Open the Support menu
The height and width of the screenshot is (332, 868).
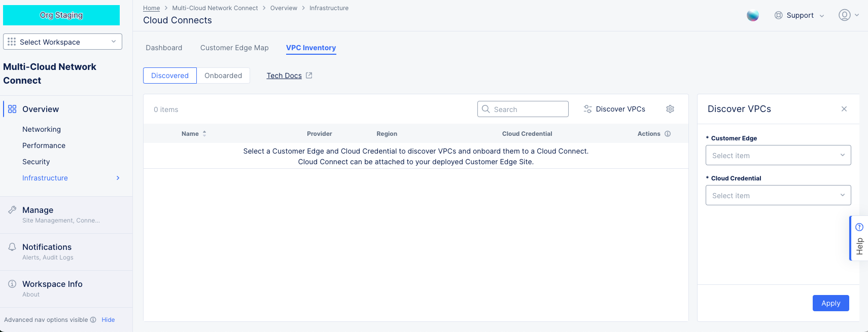tap(800, 15)
